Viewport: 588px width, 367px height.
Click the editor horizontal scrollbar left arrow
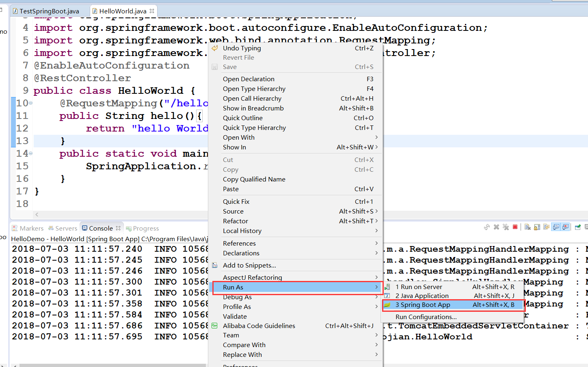(37, 214)
